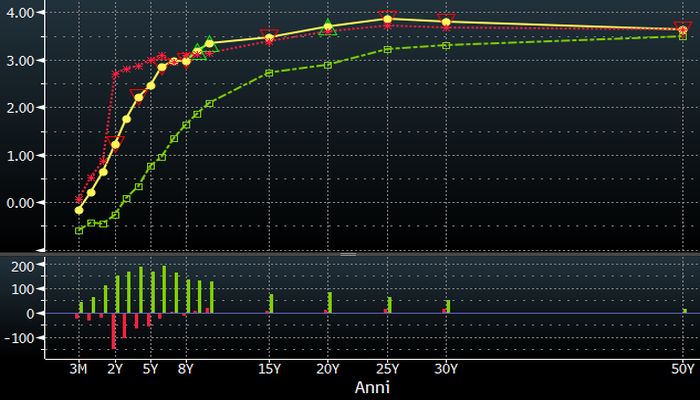The height and width of the screenshot is (400, 700).
Task: Click the 3.00 y-axis label
Action: (x=21, y=60)
